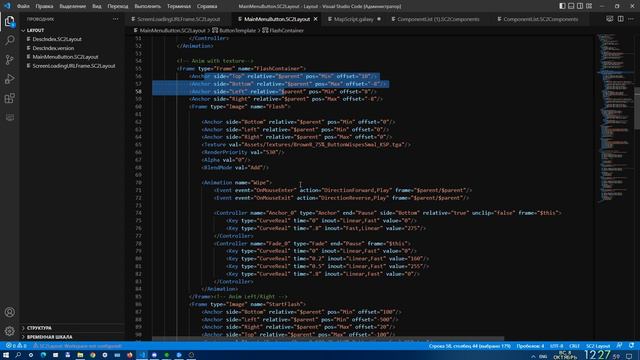Open customize layout icon in title bar
Screen dimensions: 640x360
tap(589, 6)
